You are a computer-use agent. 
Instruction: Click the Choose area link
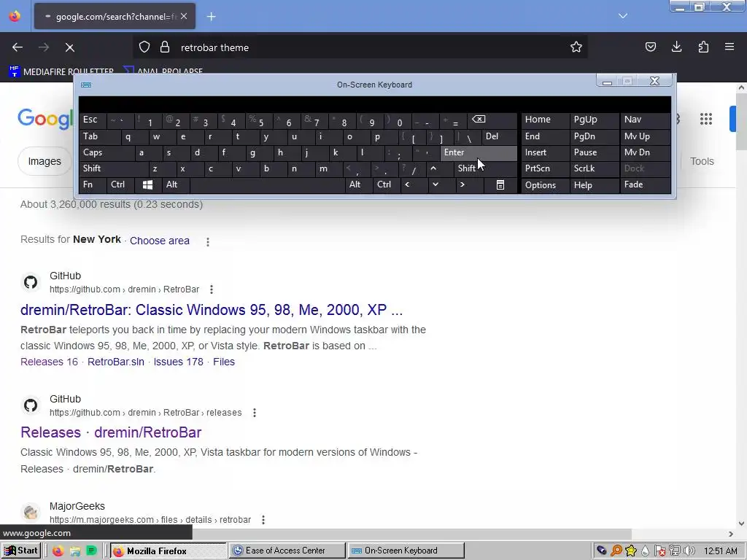(160, 241)
